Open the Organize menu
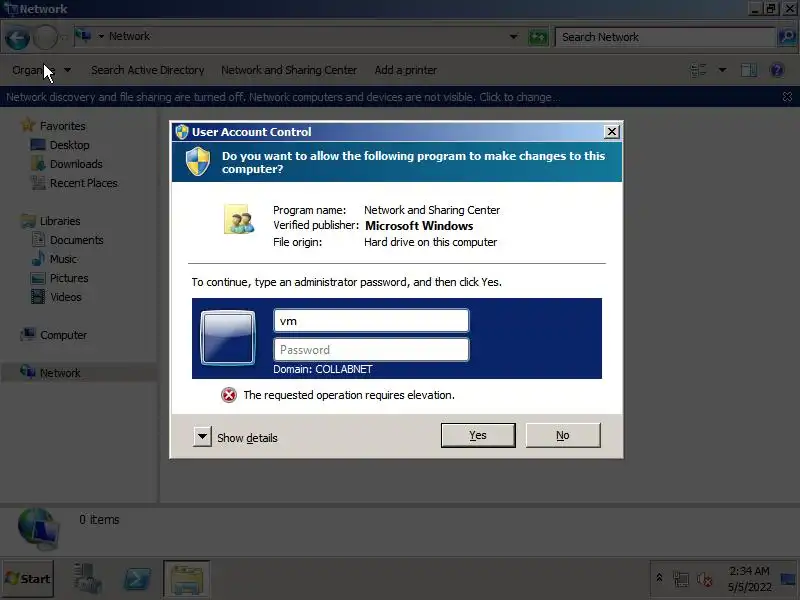The width and height of the screenshot is (800, 600). click(41, 70)
